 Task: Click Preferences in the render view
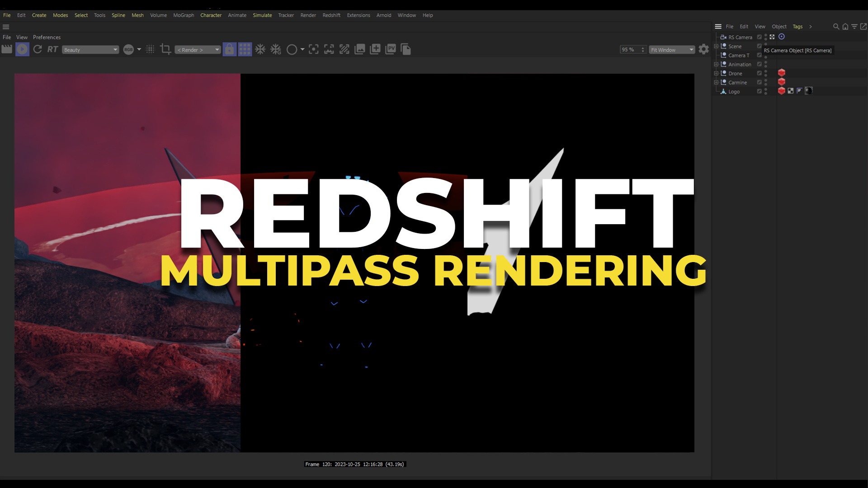(x=47, y=37)
